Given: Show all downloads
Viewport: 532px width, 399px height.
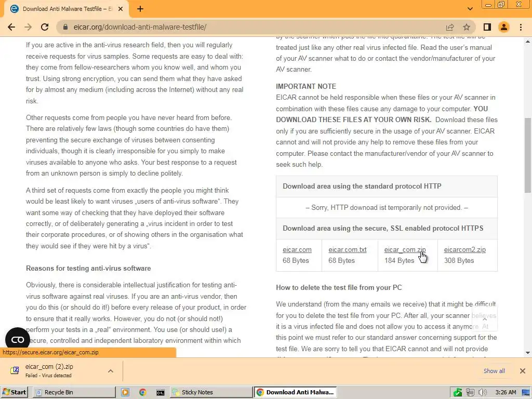Looking at the screenshot, I should pyautogui.click(x=494, y=371).
